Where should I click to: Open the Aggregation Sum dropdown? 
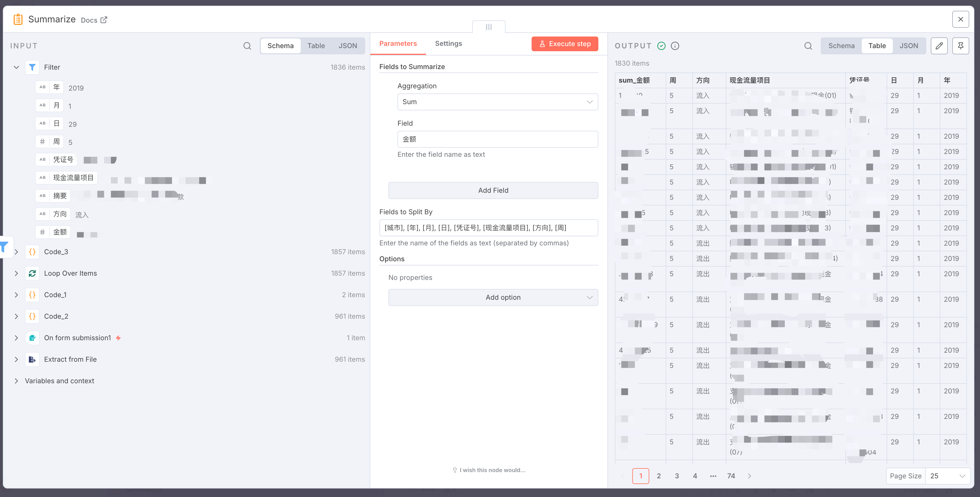[x=497, y=102]
